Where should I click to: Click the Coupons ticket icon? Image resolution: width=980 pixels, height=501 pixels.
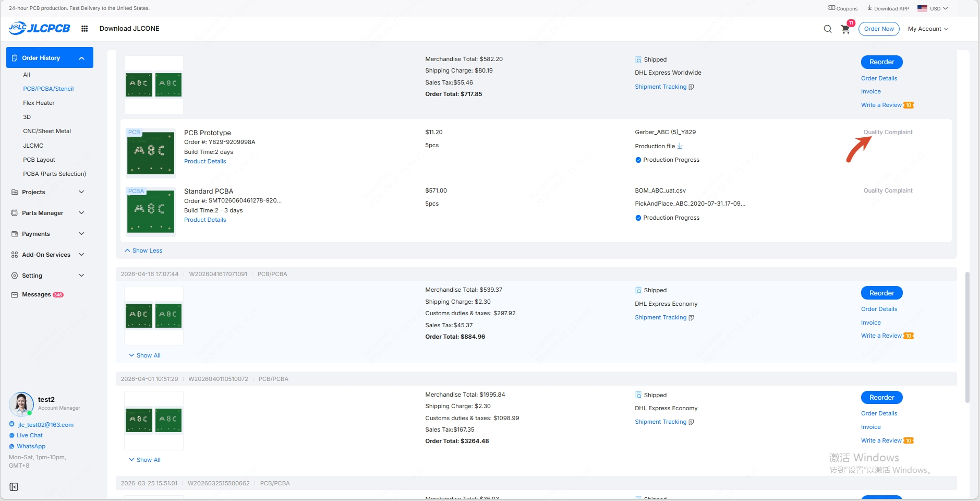click(831, 8)
